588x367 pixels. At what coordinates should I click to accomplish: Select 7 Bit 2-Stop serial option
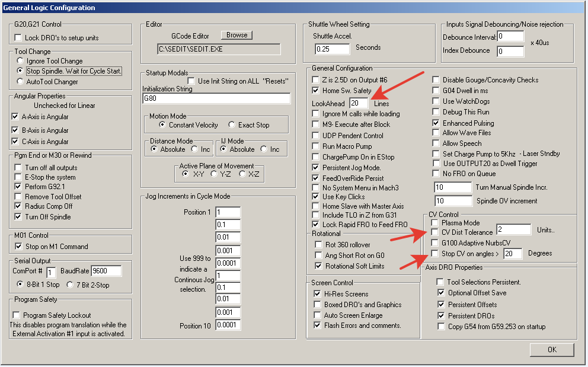(x=70, y=285)
